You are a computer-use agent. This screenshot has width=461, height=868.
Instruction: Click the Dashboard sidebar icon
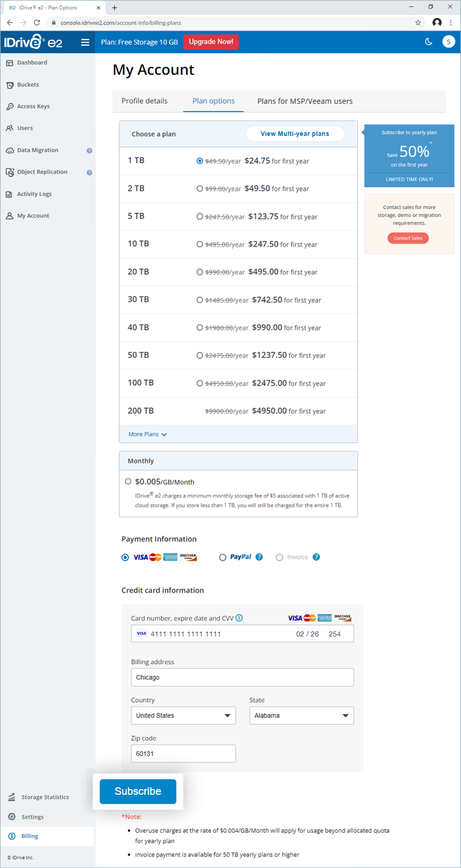click(x=10, y=63)
